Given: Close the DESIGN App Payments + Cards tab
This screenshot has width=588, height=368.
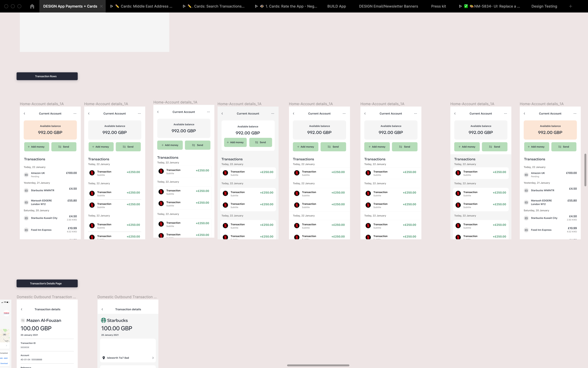Looking at the screenshot, I should point(101,6).
